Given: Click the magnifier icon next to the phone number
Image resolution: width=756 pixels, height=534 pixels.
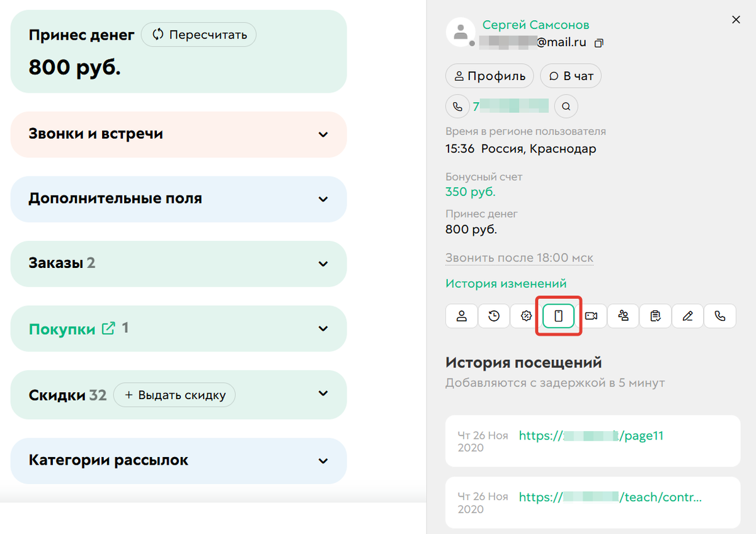Looking at the screenshot, I should coord(566,106).
